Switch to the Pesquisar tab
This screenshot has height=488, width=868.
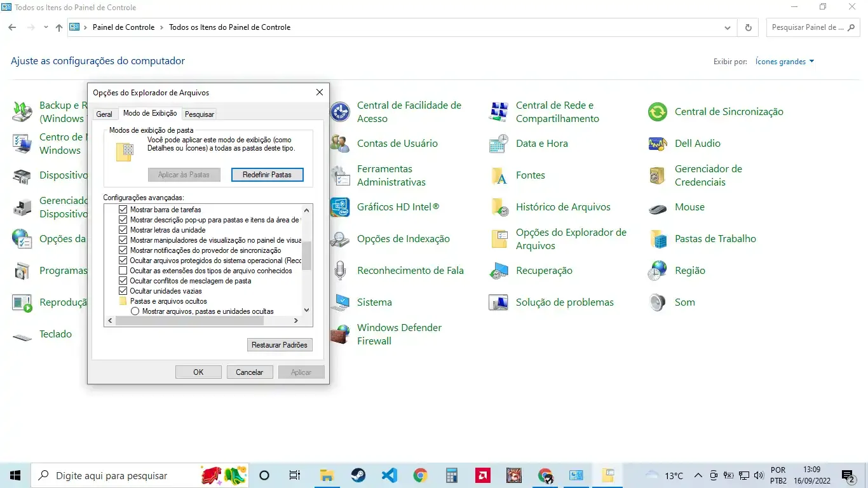click(200, 114)
